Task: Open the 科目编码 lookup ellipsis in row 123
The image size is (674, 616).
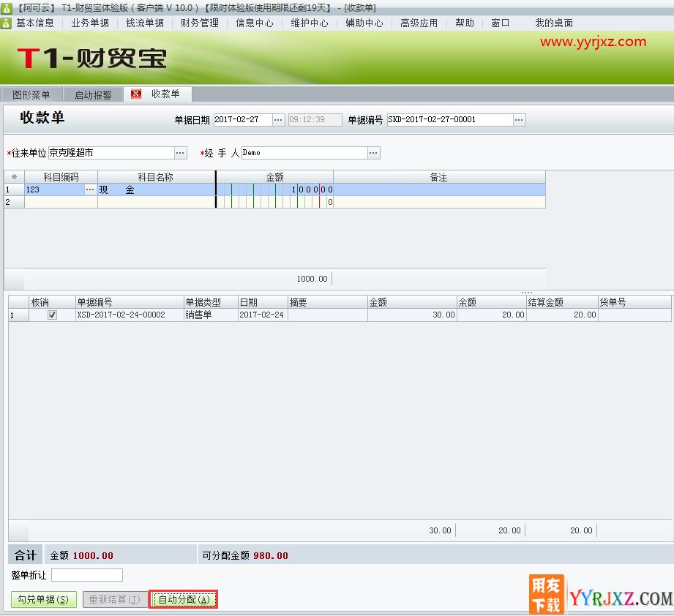Action: click(x=90, y=189)
